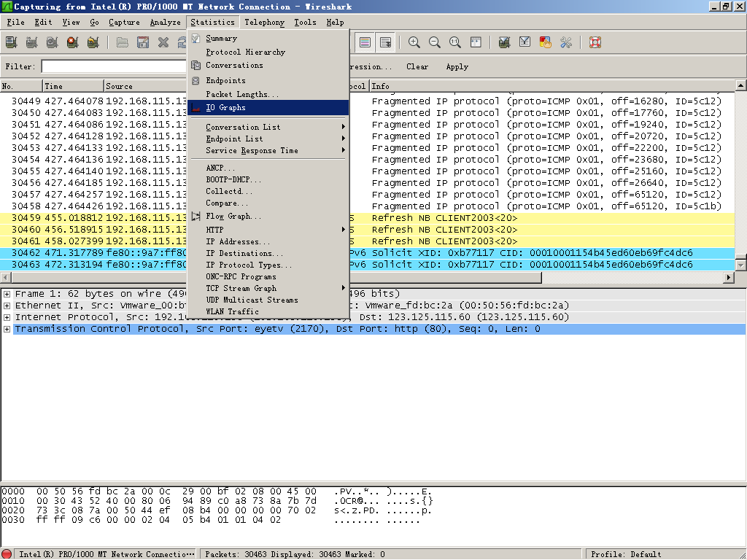This screenshot has height=560, width=747.
Task: Zoom in with magnifier plus icon
Action: click(414, 42)
